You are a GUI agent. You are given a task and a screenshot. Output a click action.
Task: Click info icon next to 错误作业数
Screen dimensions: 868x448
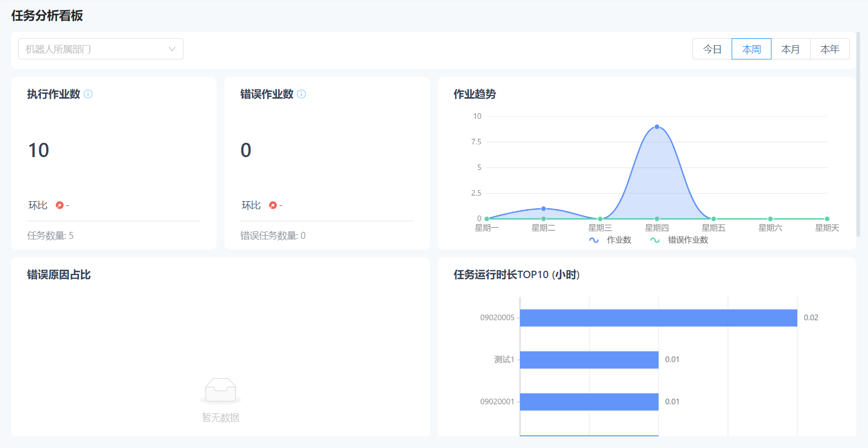pyautogui.click(x=301, y=94)
